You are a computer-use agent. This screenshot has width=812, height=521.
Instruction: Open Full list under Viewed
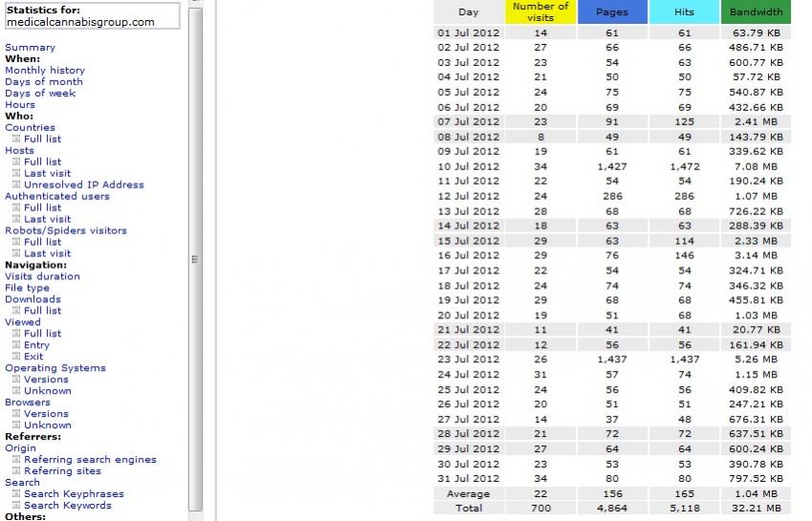[x=42, y=334]
